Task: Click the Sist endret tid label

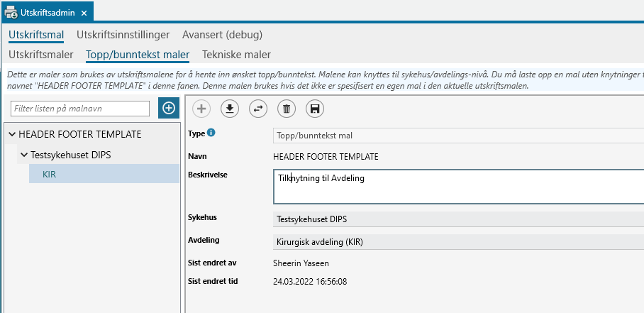Action: point(213,281)
